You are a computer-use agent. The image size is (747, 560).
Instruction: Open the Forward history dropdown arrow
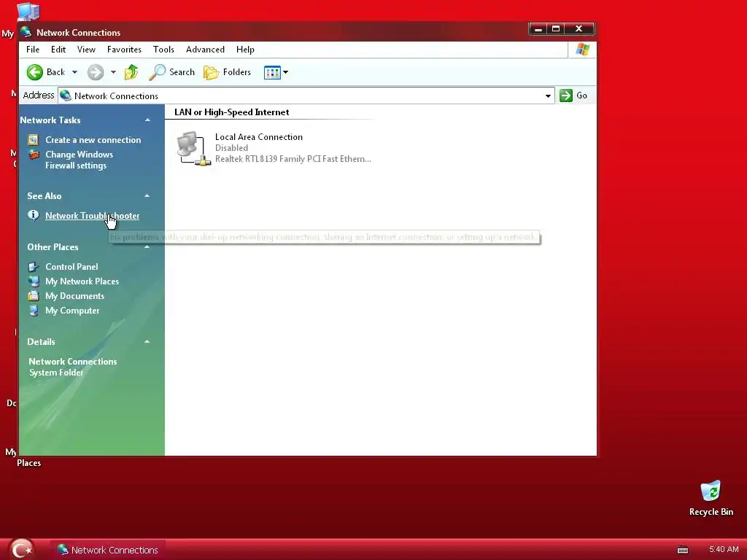(x=113, y=72)
